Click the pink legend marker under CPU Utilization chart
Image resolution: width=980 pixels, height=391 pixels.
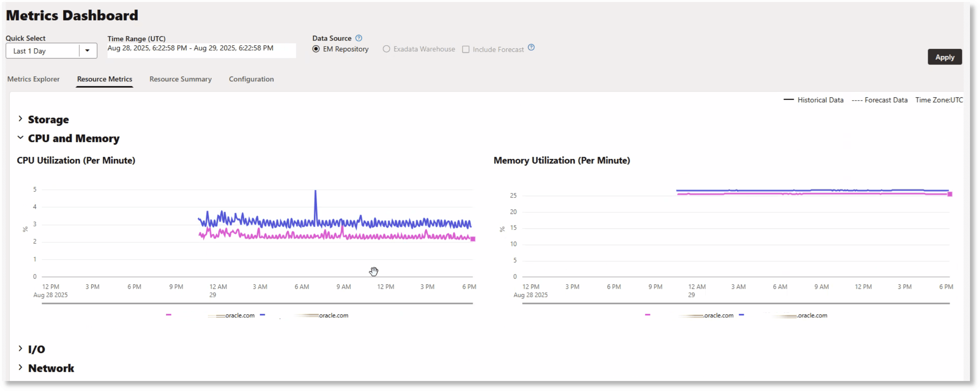point(169,315)
